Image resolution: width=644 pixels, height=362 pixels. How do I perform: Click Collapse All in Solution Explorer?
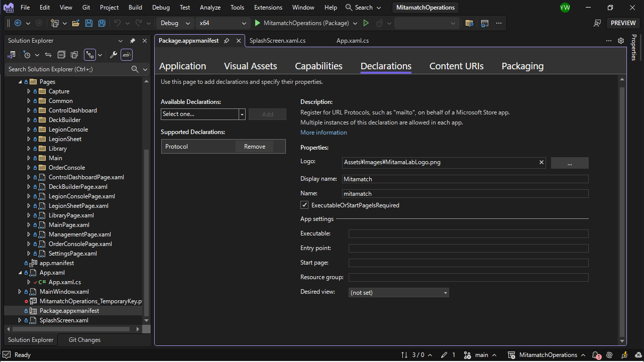(x=61, y=55)
